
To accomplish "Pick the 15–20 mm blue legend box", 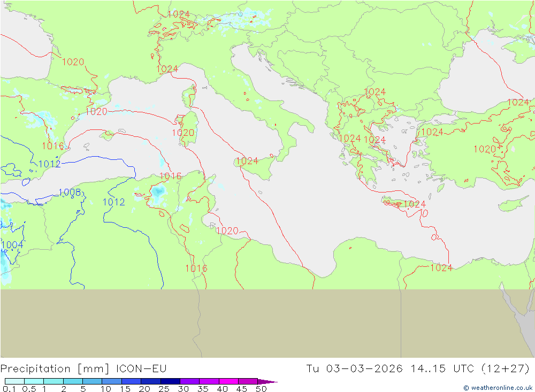I will click(x=132, y=381).
